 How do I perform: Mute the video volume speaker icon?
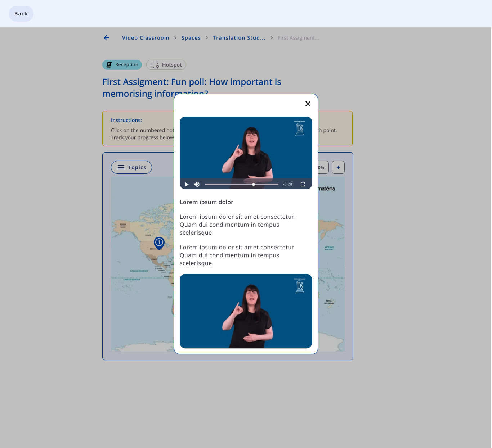click(x=197, y=184)
